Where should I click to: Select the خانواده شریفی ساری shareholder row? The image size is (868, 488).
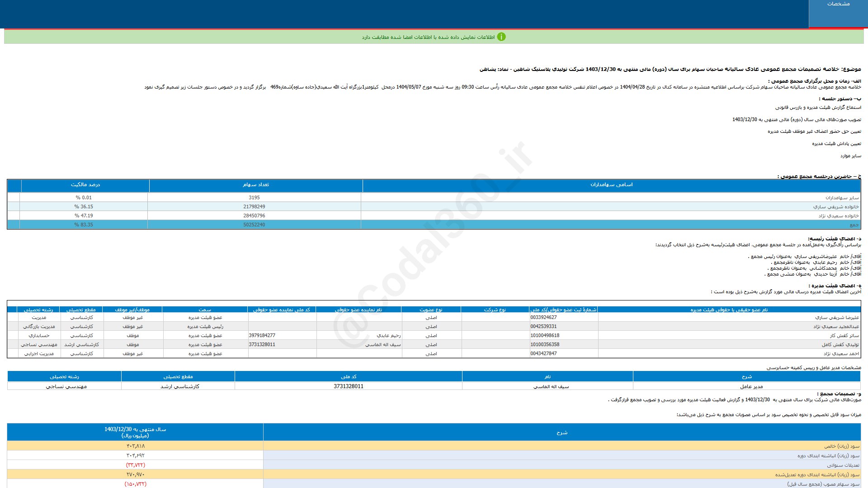434,206
